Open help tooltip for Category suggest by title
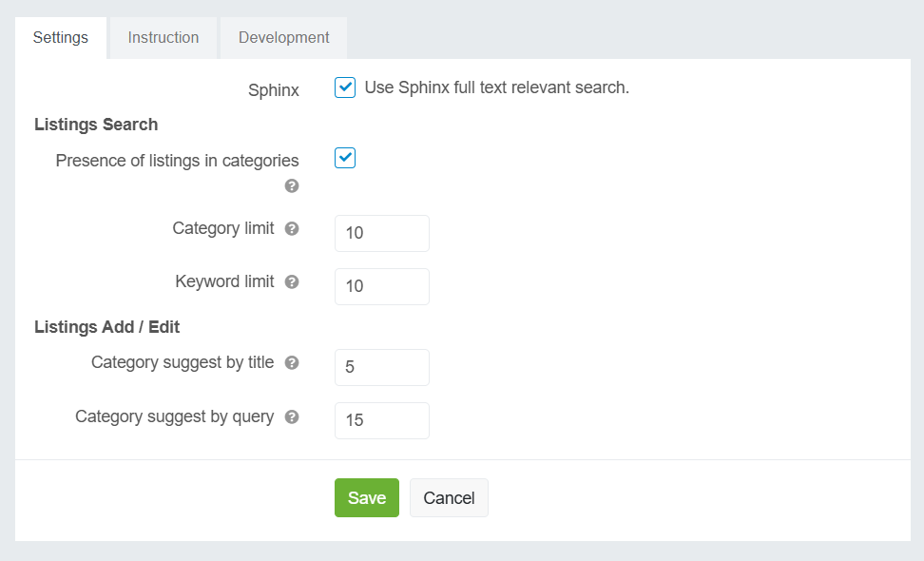Image resolution: width=924 pixels, height=561 pixels. (292, 363)
